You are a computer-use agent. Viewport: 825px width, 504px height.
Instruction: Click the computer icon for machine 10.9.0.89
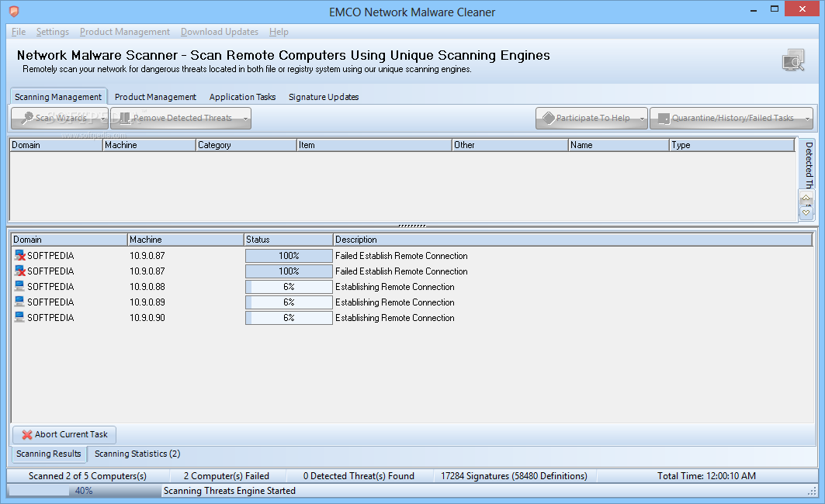pyautogui.click(x=19, y=302)
